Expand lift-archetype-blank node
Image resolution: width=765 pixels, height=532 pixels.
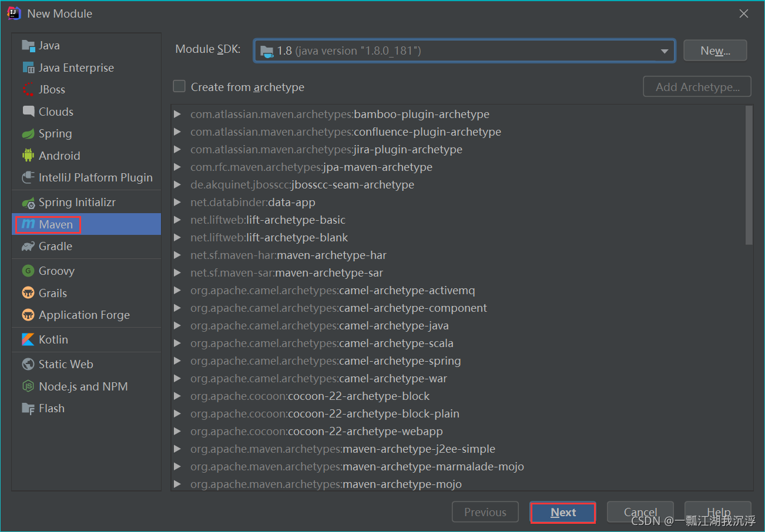click(x=177, y=238)
